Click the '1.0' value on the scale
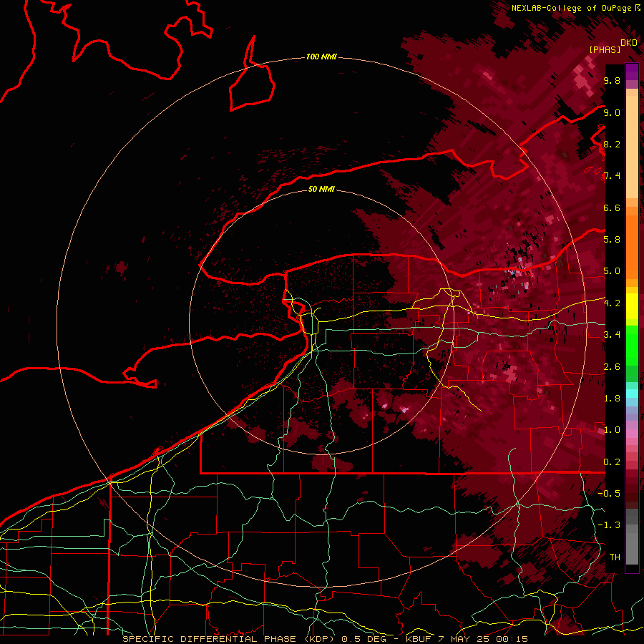644x644 pixels. (612, 430)
